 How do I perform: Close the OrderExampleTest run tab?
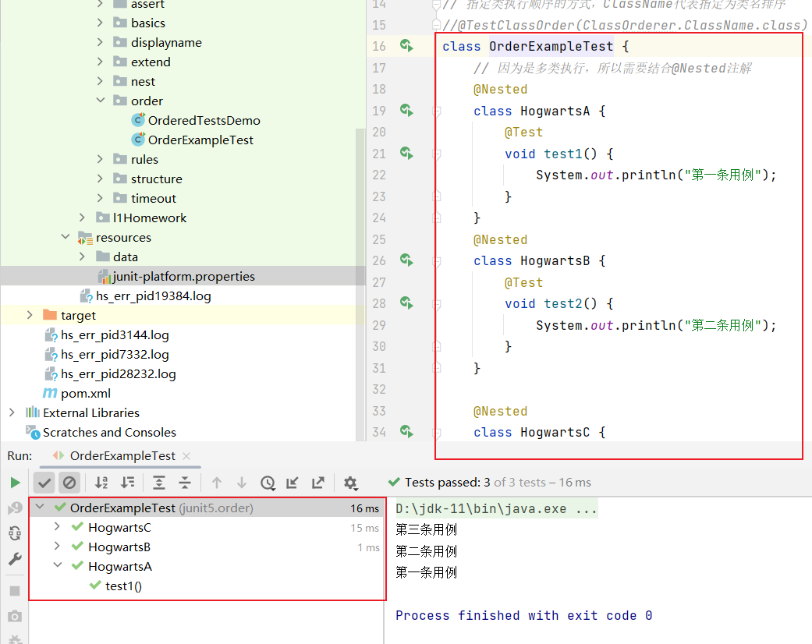(x=186, y=455)
